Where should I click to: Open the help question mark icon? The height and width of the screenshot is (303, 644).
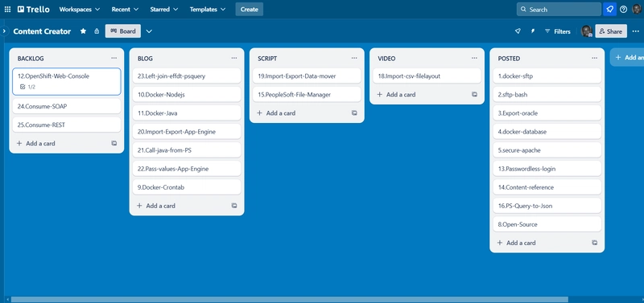tap(623, 9)
